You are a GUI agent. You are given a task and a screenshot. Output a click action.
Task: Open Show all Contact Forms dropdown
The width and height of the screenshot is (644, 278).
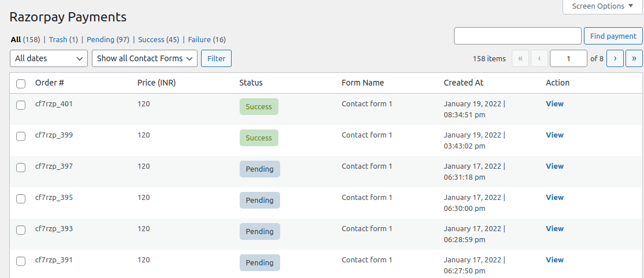point(144,58)
